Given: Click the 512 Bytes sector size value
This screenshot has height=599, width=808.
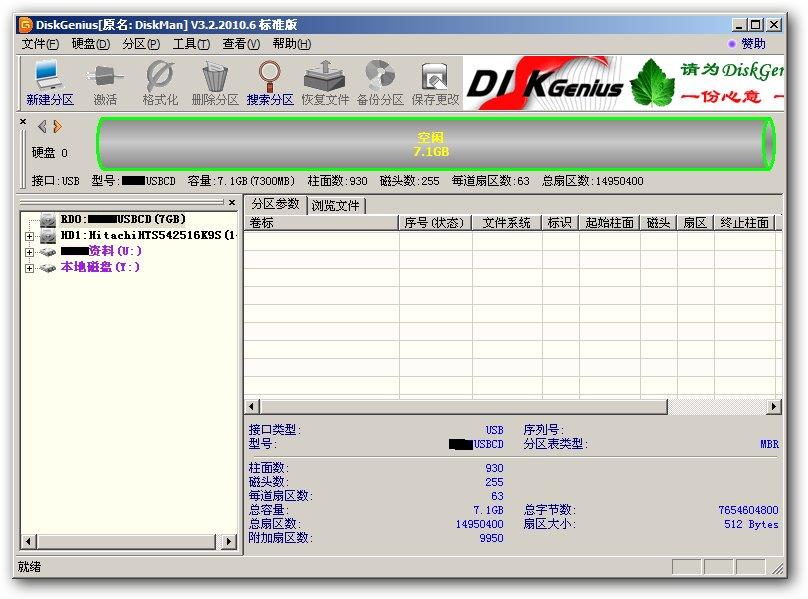Looking at the screenshot, I should pyautogui.click(x=751, y=524).
